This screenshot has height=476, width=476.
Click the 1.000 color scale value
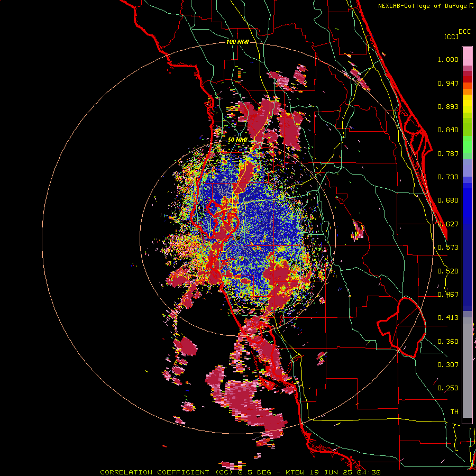pos(448,59)
